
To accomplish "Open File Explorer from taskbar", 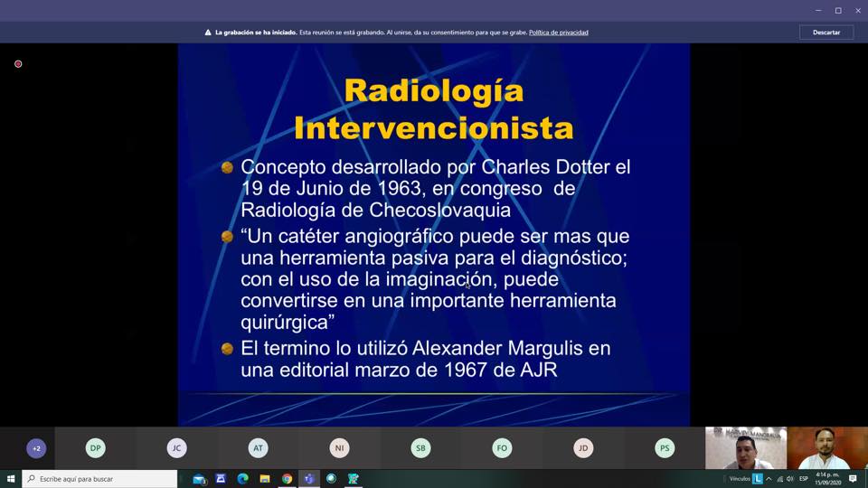I will [265, 479].
